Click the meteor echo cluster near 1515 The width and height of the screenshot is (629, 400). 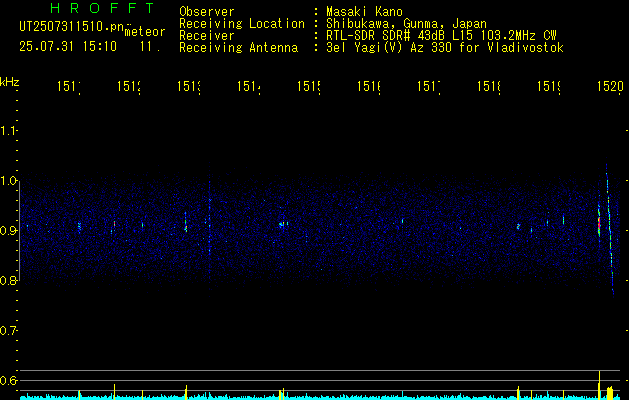point(284,225)
